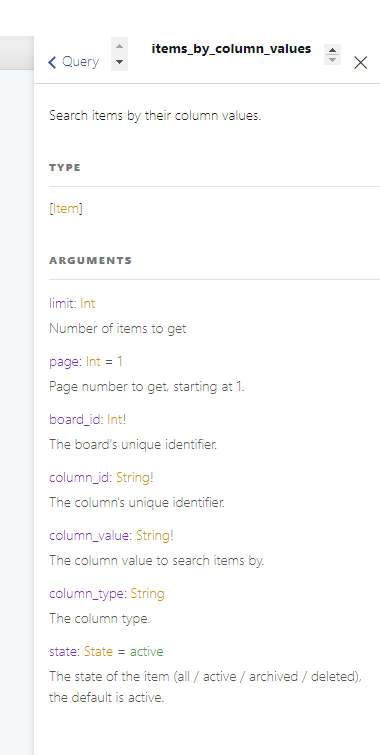Open the Int type of board_id

[115, 419]
